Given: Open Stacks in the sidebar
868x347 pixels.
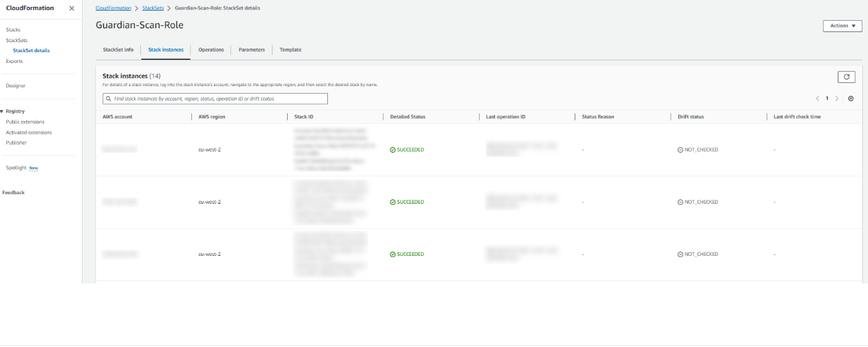Looking at the screenshot, I should pyautogui.click(x=13, y=30).
